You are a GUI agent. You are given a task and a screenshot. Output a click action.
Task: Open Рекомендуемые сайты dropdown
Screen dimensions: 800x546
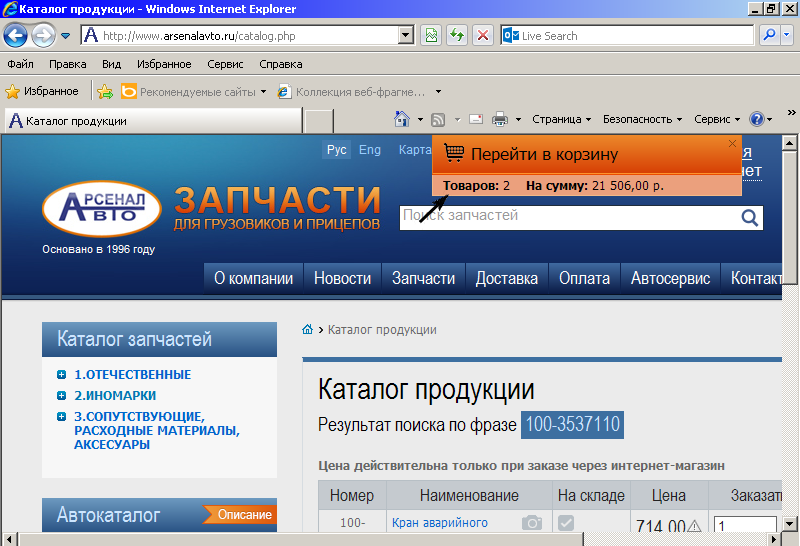tap(194, 92)
